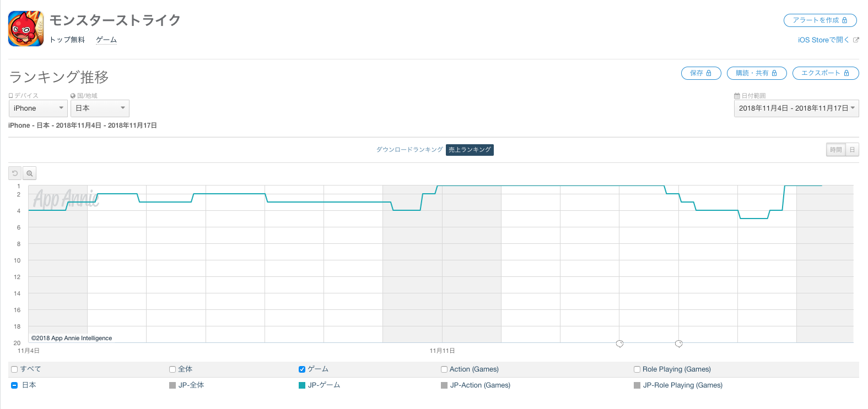
Task: Click the 11月4日 axis label
Action: (x=29, y=351)
